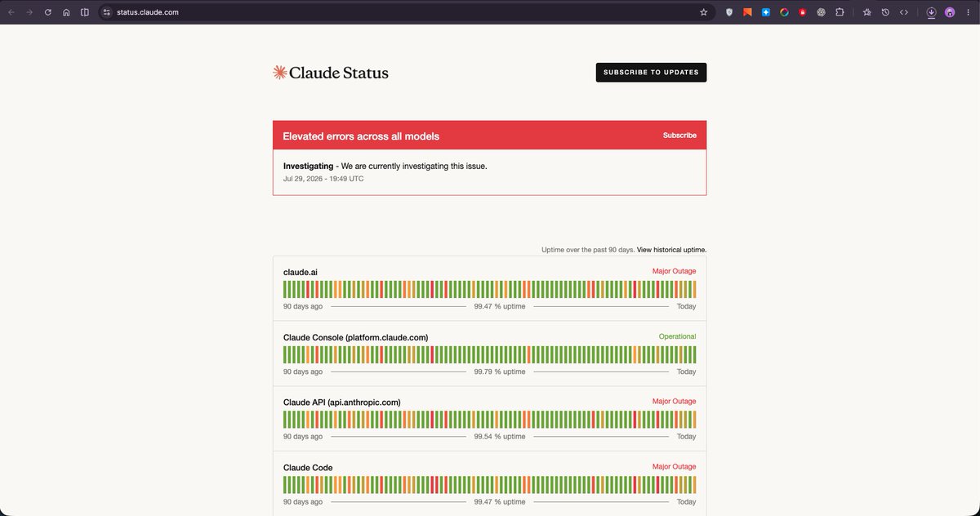Click the 99.54 % uptime value

pyautogui.click(x=500, y=437)
